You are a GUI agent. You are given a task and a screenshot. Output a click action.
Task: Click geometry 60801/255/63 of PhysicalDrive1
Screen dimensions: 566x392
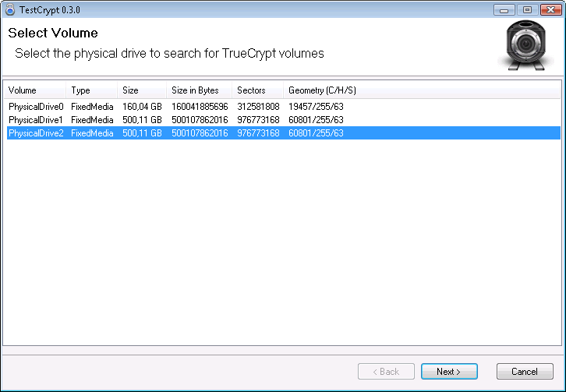316,120
